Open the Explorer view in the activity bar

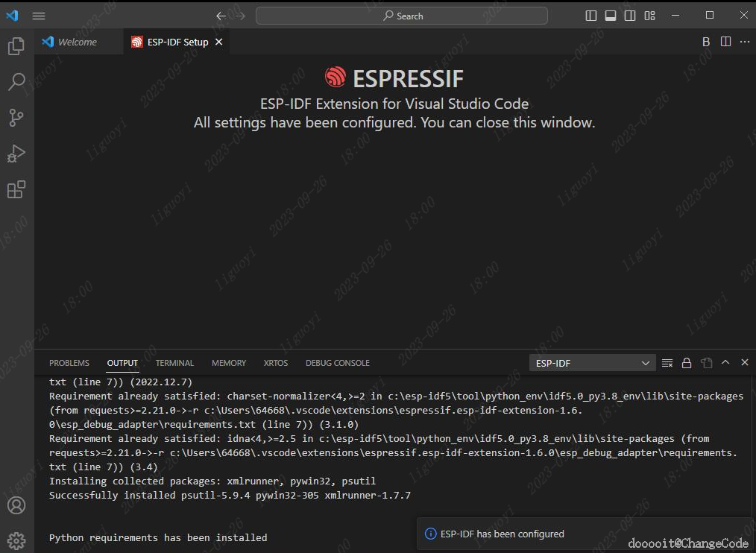tap(16, 46)
